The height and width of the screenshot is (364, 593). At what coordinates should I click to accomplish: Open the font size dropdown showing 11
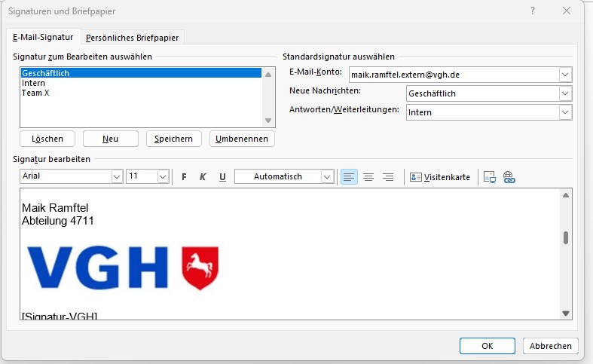(163, 176)
